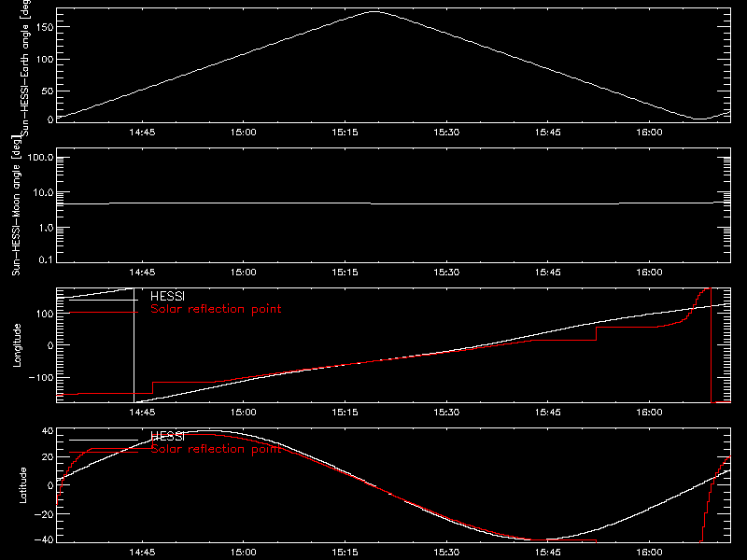Viewport: 747px width, 560px height.
Task: Click the 15:00 time label under the Longitude plot
Action: [x=244, y=412]
